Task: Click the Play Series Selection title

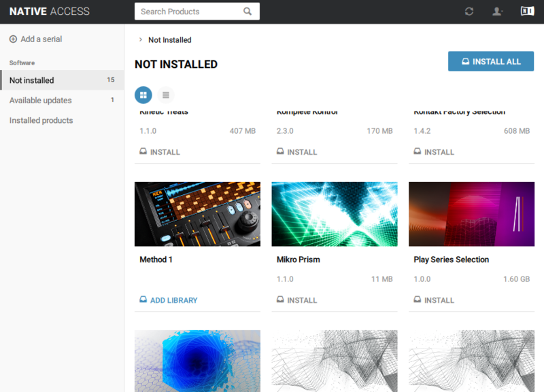Action: tap(452, 260)
